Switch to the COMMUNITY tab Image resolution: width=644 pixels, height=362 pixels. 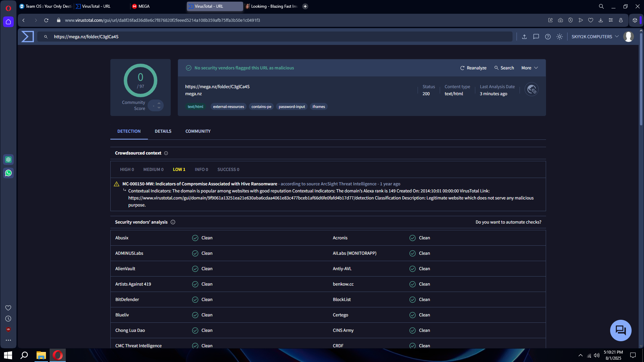(x=198, y=131)
